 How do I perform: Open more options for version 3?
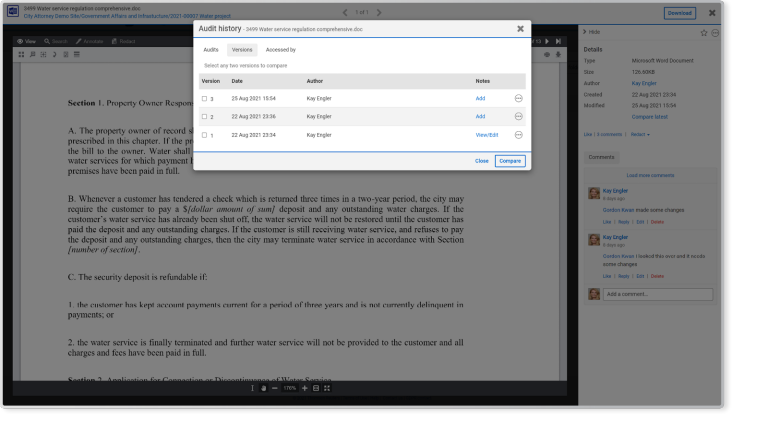(518, 98)
